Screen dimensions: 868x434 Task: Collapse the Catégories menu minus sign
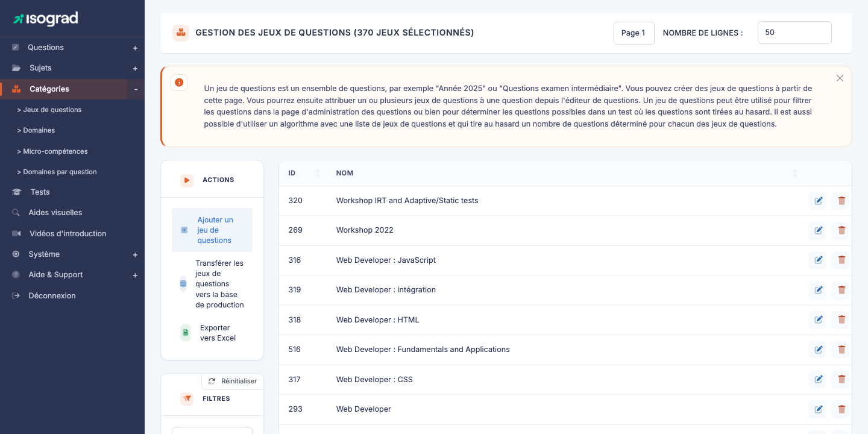click(x=136, y=89)
